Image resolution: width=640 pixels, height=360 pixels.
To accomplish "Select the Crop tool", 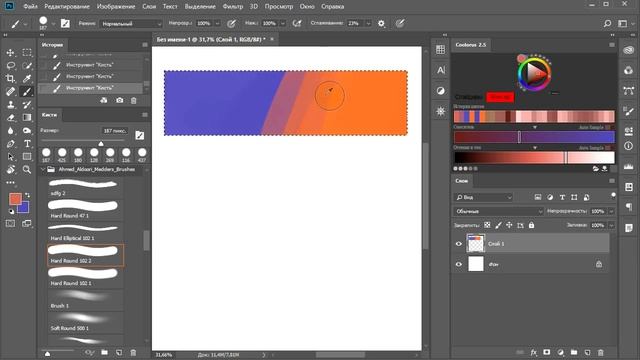I will point(11,78).
